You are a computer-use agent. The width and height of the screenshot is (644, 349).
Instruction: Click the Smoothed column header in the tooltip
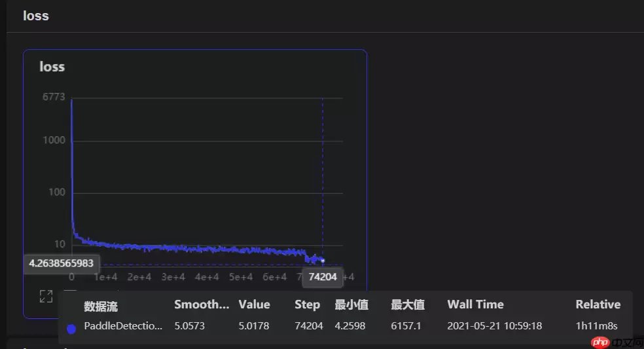tap(202, 304)
